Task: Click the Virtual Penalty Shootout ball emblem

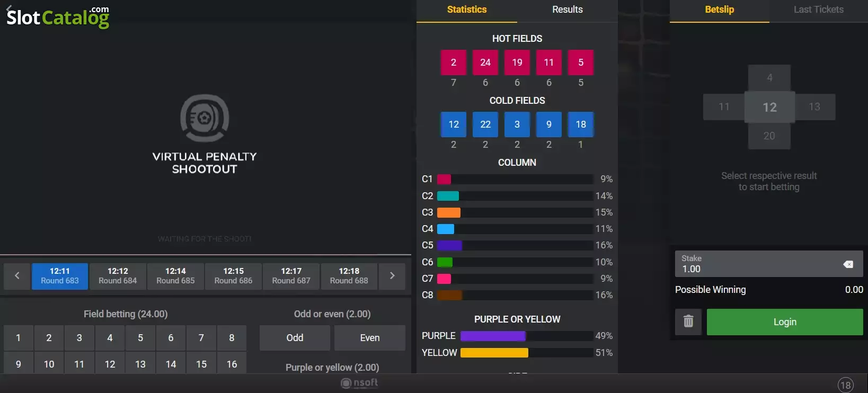Action: click(x=205, y=118)
